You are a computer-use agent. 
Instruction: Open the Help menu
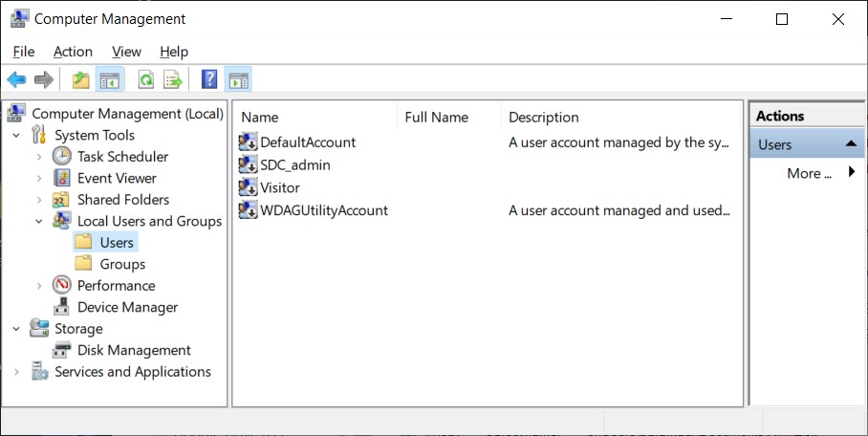tap(174, 52)
